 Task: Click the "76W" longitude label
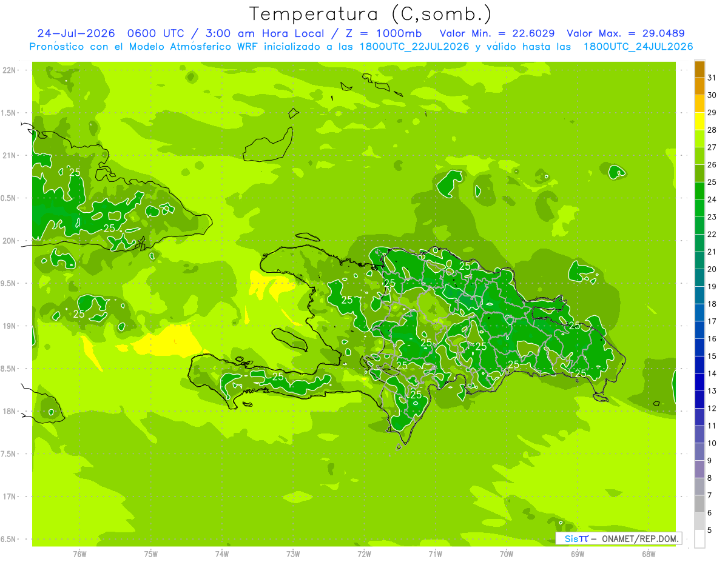pyautogui.click(x=79, y=554)
